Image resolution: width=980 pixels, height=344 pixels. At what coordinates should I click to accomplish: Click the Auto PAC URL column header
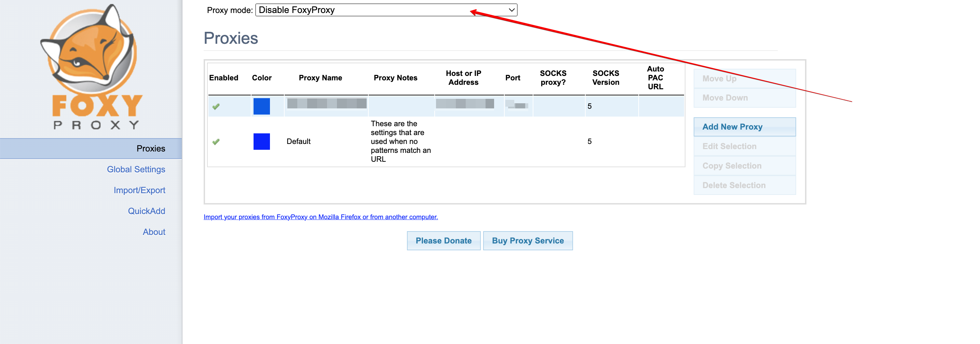pyautogui.click(x=655, y=78)
